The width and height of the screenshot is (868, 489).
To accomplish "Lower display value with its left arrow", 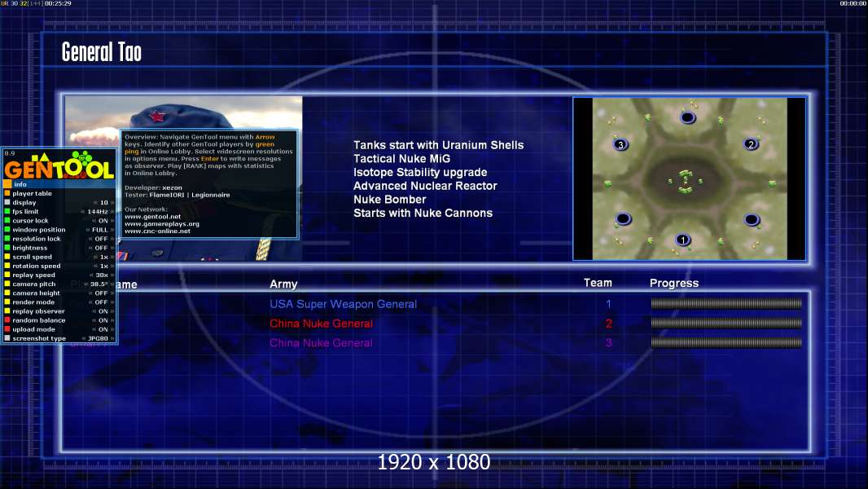I will click(x=94, y=203).
